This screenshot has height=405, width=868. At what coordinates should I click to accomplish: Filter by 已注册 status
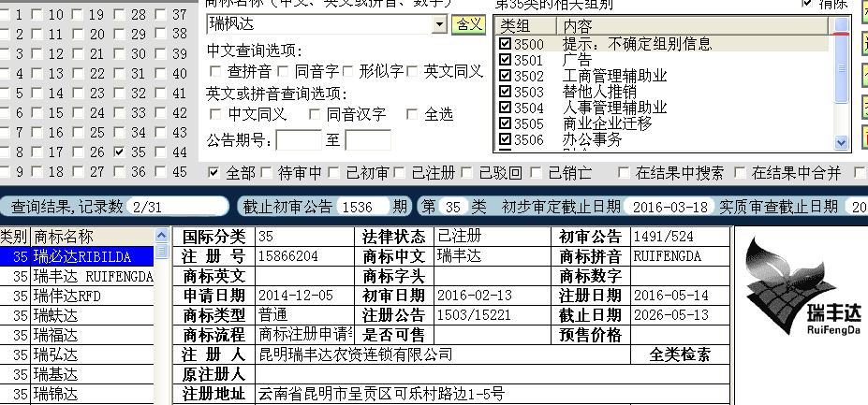point(399,173)
